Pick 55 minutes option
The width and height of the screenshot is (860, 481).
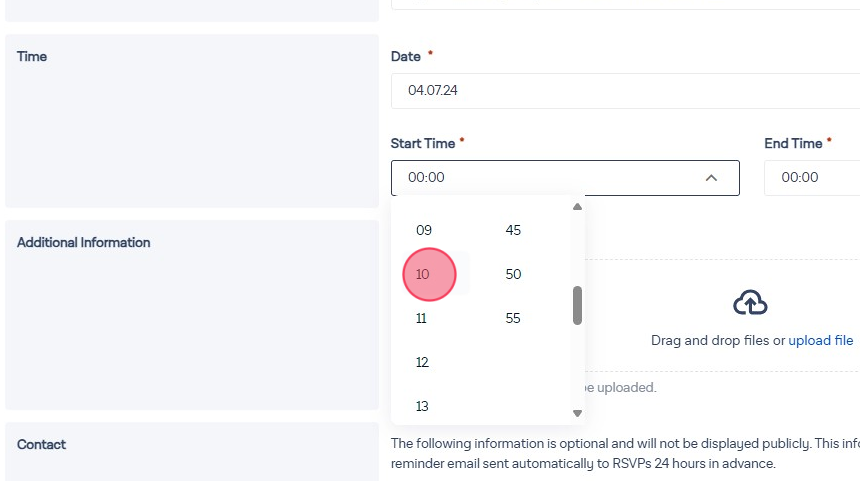coord(513,318)
